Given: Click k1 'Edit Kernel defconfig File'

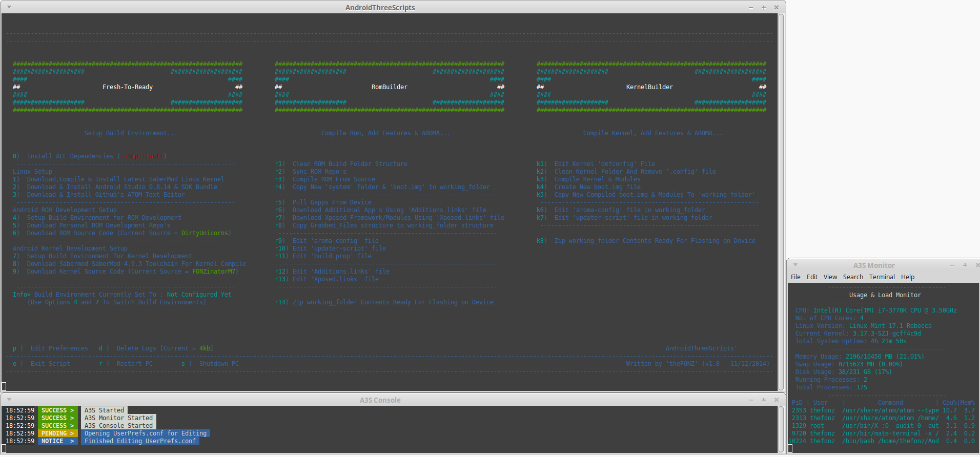Looking at the screenshot, I should point(596,164).
